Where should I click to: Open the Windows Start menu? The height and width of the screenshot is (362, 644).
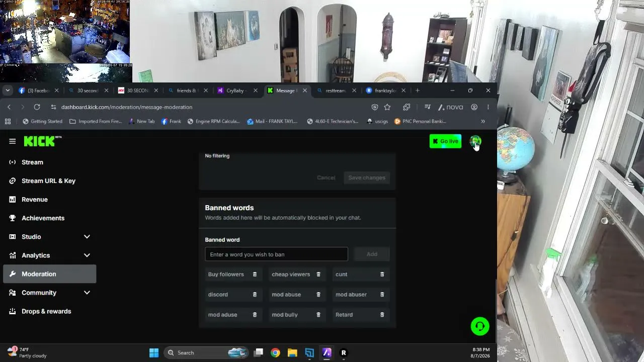point(154,353)
